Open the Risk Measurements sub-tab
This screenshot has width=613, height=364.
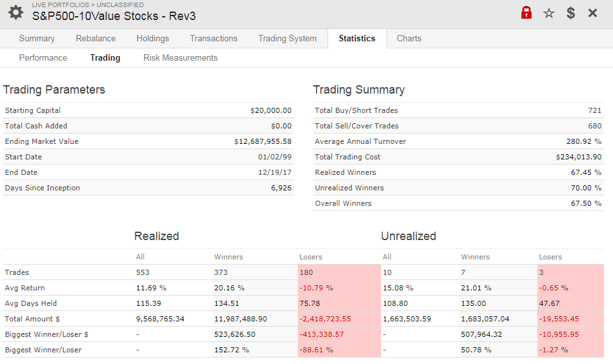[180, 58]
